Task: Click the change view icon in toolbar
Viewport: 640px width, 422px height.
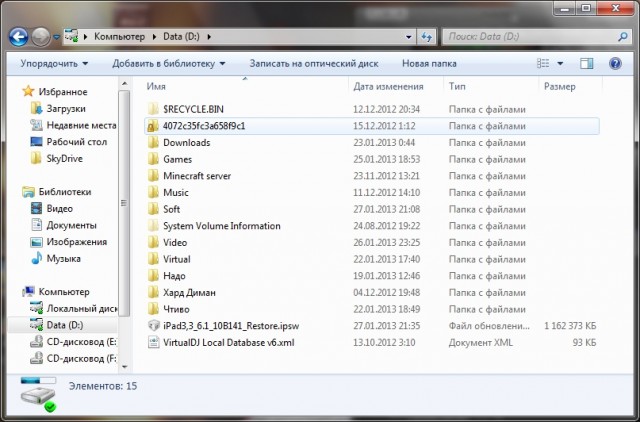Action: click(545, 63)
